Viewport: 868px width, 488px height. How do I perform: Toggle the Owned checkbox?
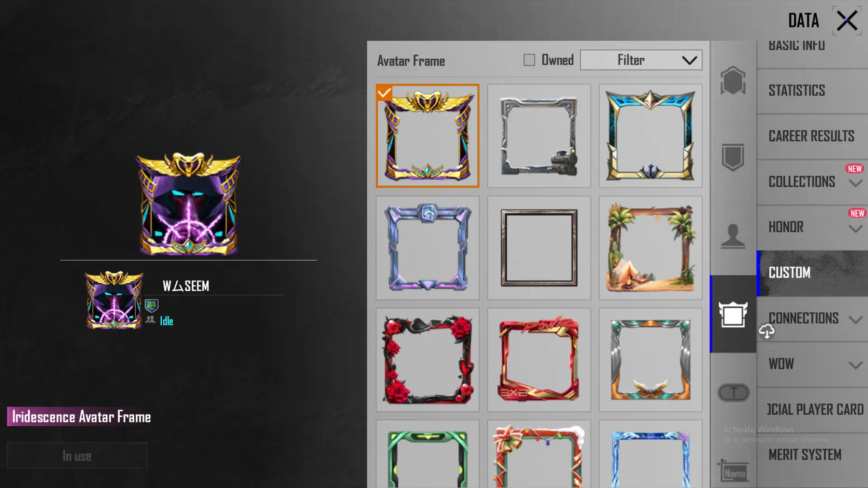coord(529,60)
